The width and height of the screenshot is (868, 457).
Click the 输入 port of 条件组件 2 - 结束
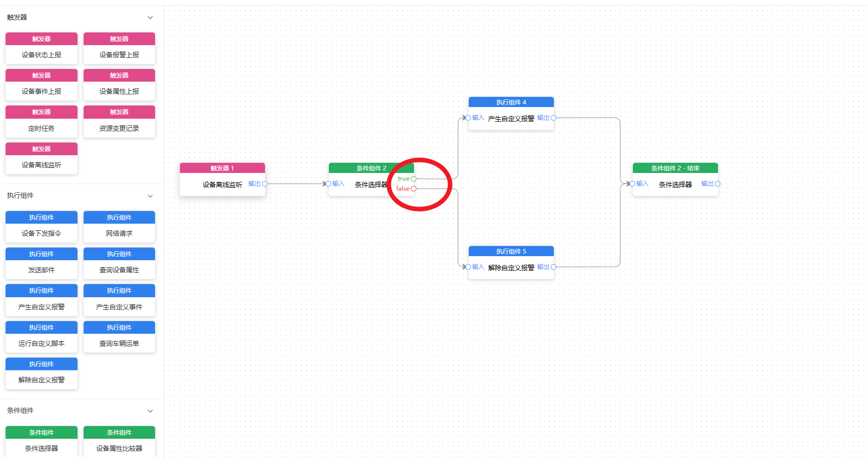(633, 184)
